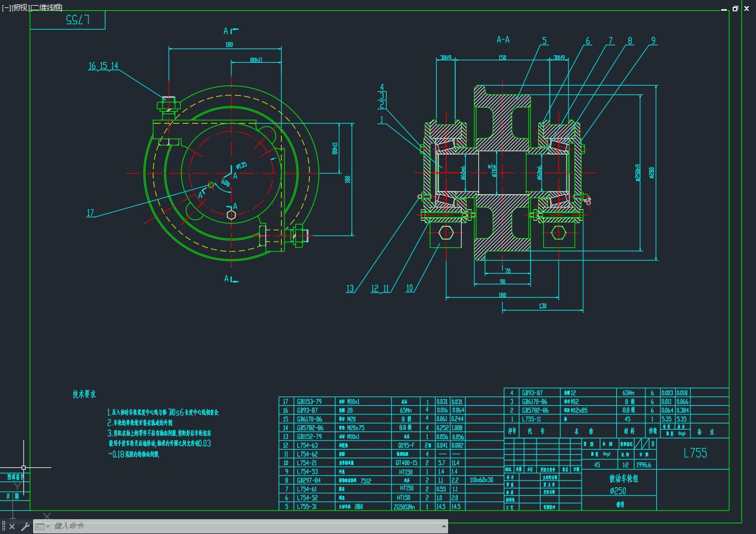The width and height of the screenshot is (756, 534).
Task: Select the 被动车轮组 title text
Action: point(624,479)
